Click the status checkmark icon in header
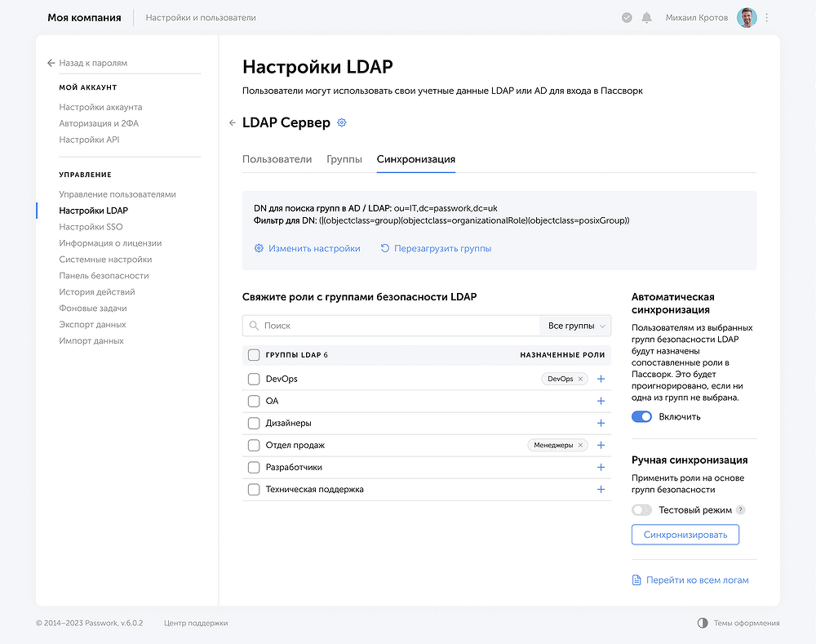Viewport: 816px width, 644px height. 627,17
